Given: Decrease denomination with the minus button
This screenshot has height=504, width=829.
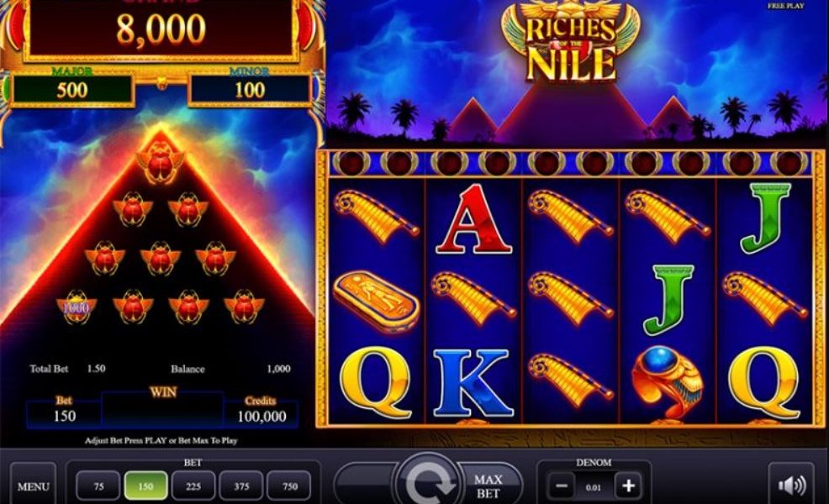Looking at the screenshot, I should (562, 486).
